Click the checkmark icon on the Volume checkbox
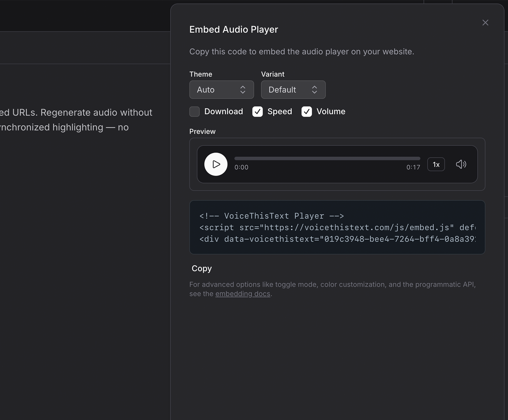 point(306,111)
